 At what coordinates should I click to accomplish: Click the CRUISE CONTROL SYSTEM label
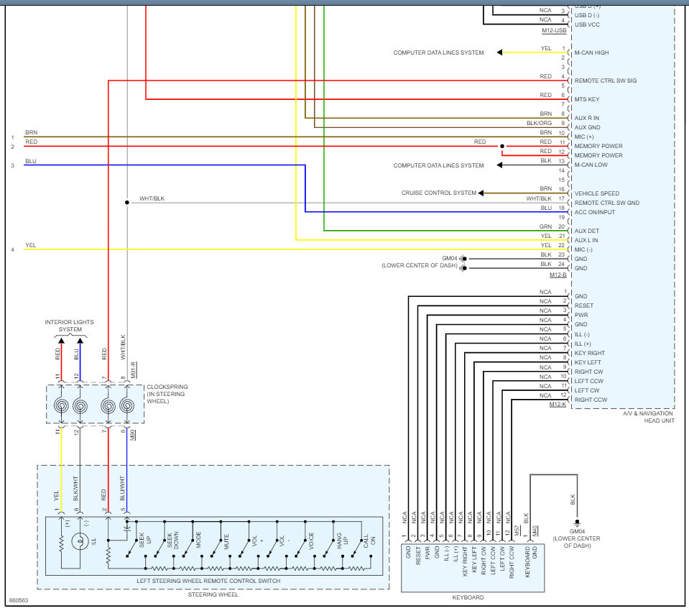[438, 193]
